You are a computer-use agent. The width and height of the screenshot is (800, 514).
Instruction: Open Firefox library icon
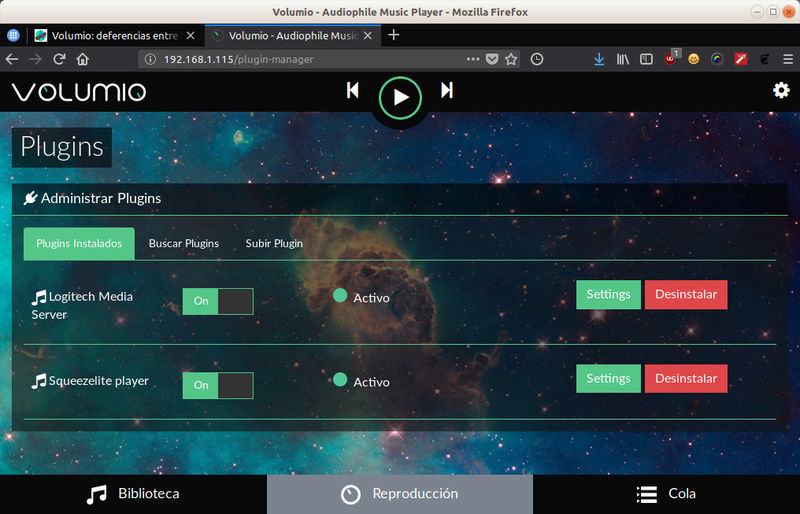(622, 59)
